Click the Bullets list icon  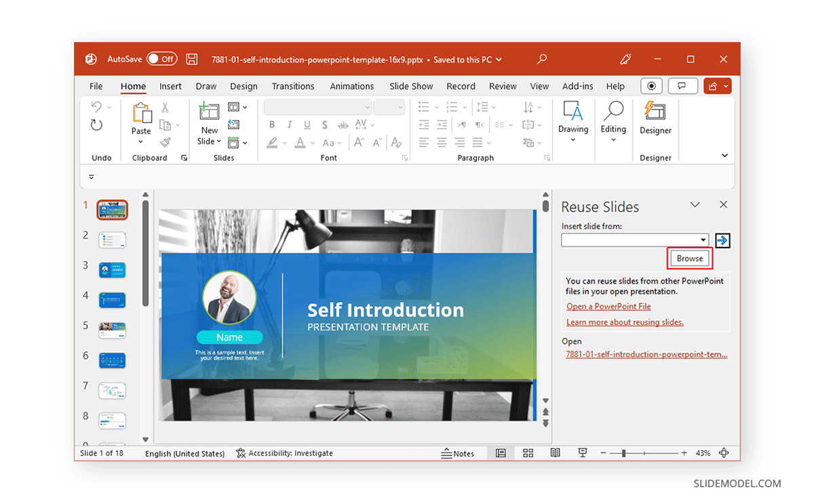click(x=424, y=107)
